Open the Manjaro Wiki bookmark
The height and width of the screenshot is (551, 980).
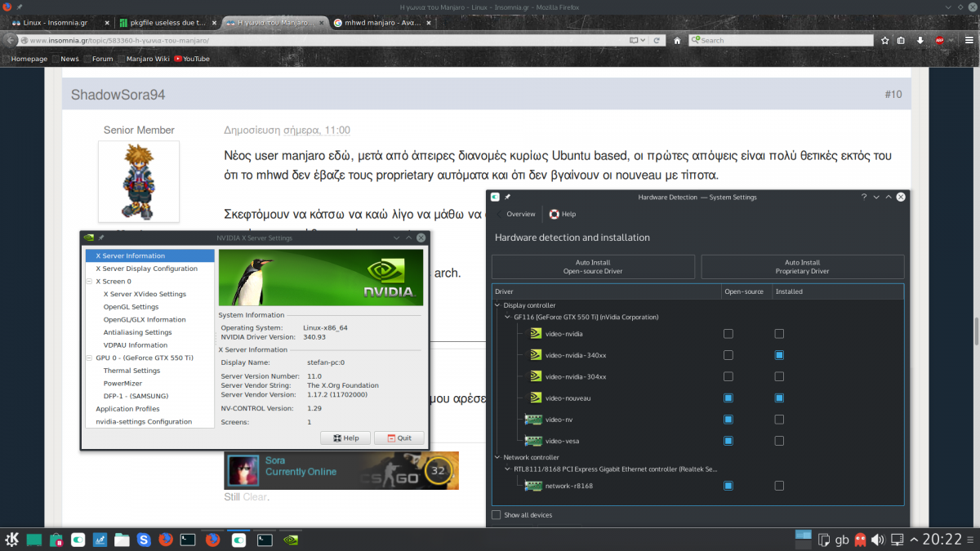[143, 59]
